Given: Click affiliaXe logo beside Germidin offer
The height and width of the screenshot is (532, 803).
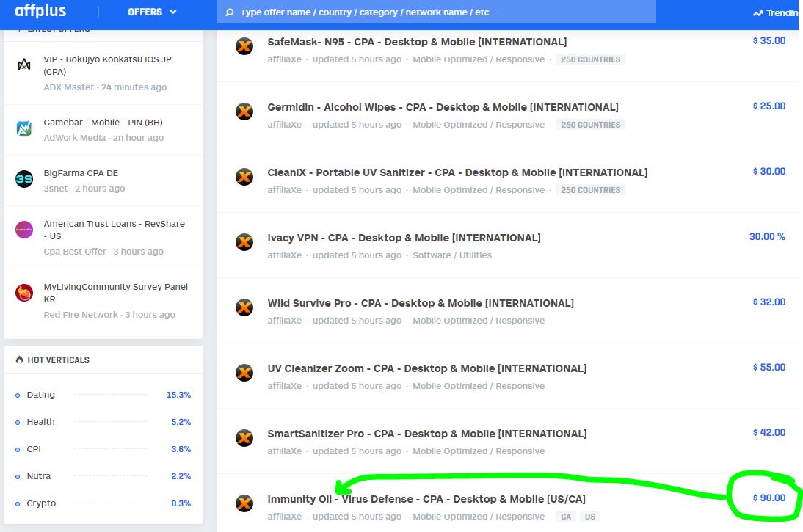Looking at the screenshot, I should coord(244,111).
